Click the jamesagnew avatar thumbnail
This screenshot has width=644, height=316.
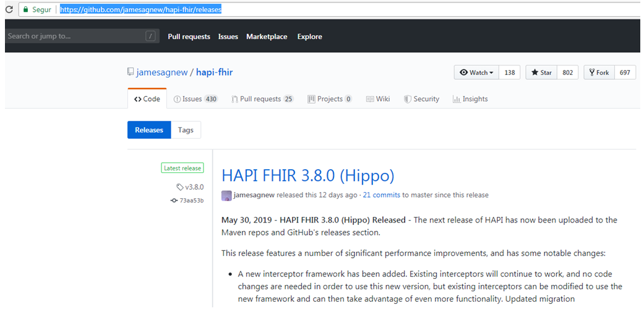coord(226,195)
